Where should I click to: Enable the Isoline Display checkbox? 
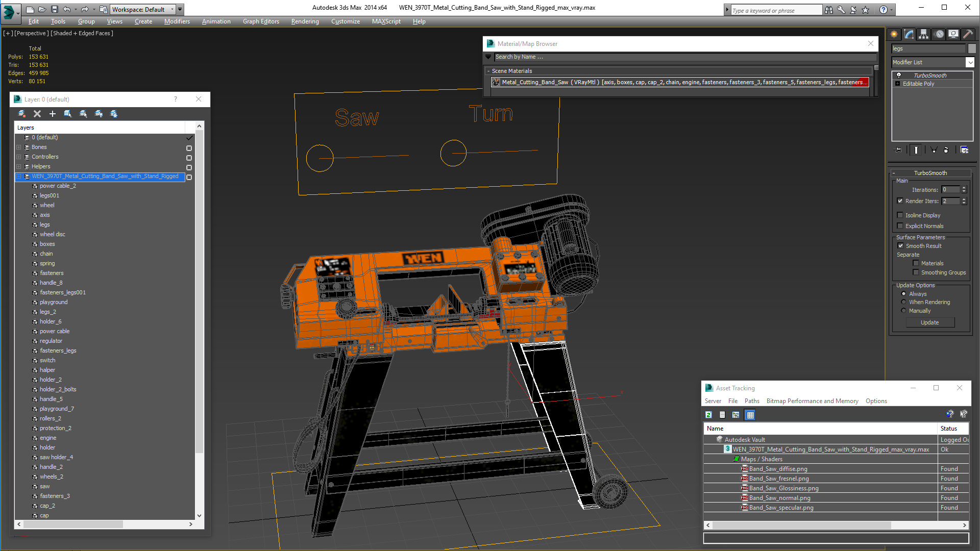(900, 215)
